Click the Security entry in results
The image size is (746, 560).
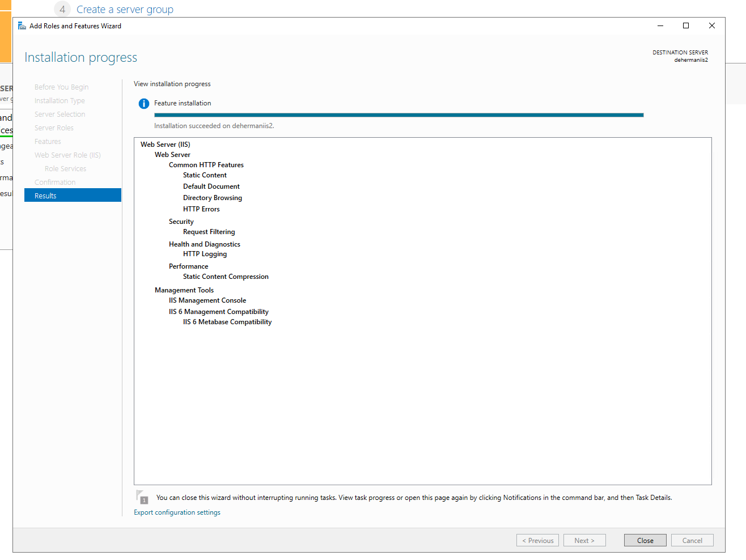pyautogui.click(x=181, y=222)
